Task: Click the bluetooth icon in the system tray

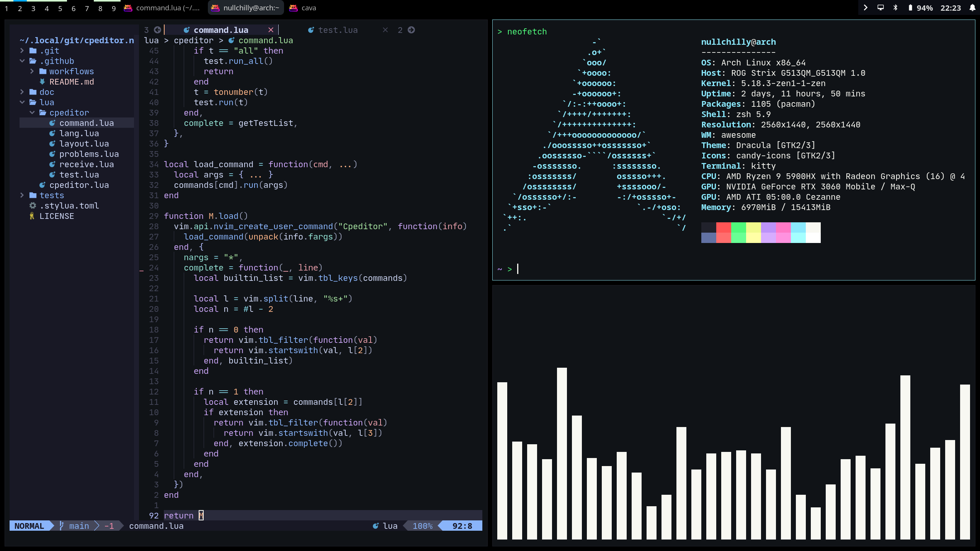Action: 895,8
